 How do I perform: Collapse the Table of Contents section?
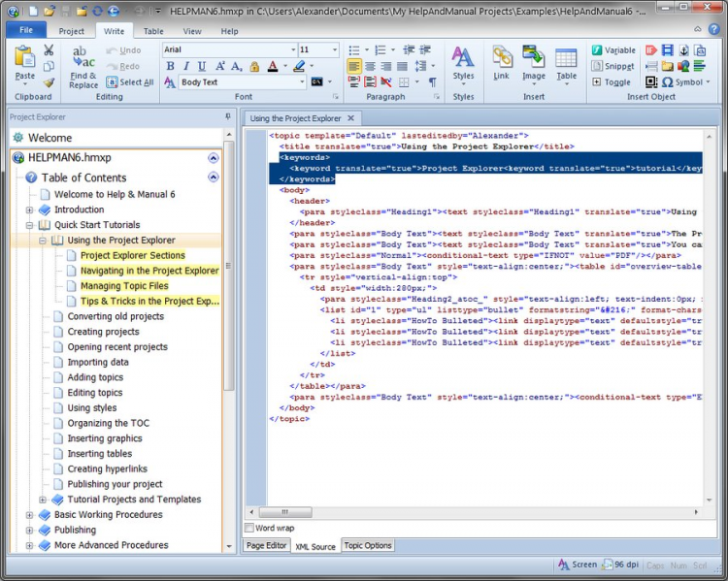(213, 178)
